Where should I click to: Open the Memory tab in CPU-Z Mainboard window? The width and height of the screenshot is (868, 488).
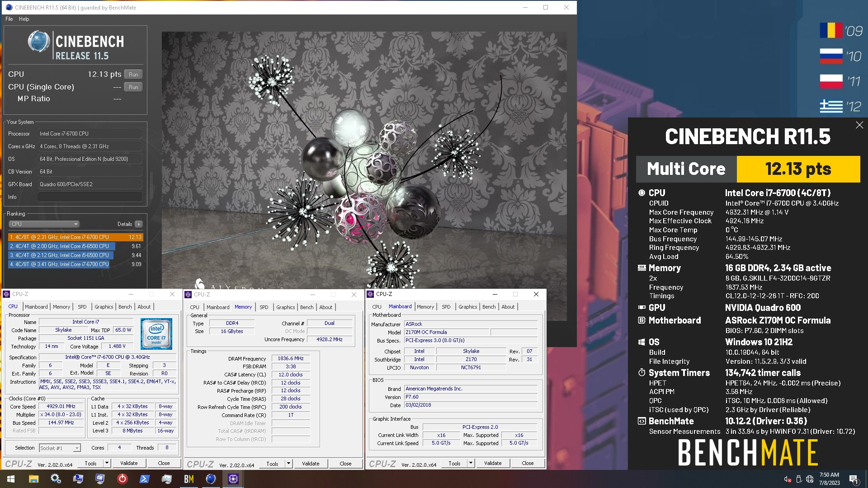(425, 307)
